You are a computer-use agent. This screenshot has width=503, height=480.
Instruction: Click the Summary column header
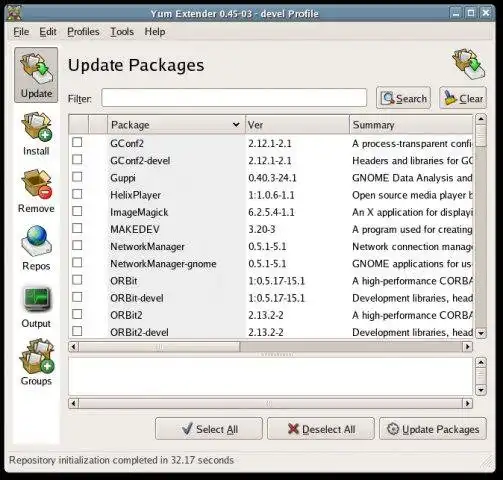click(411, 125)
